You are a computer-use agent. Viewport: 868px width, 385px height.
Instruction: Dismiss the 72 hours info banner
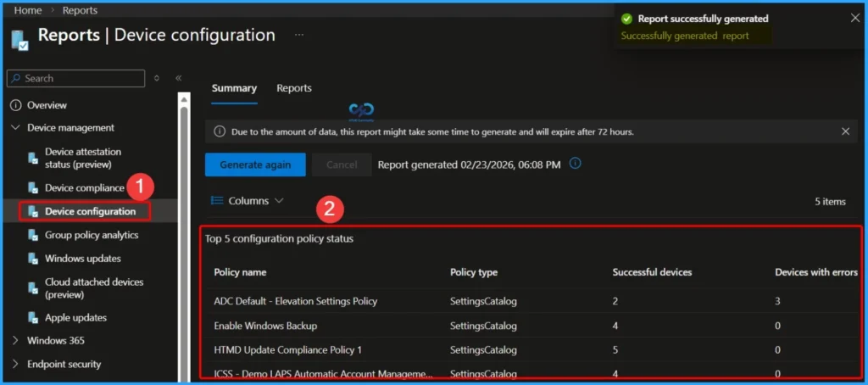pyautogui.click(x=845, y=131)
